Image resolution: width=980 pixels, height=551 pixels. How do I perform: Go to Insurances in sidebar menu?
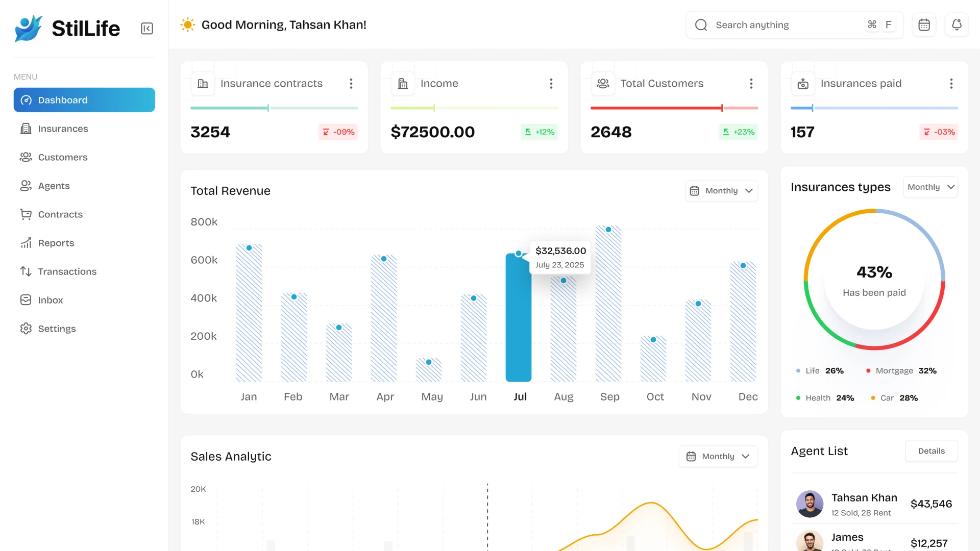[x=63, y=129]
